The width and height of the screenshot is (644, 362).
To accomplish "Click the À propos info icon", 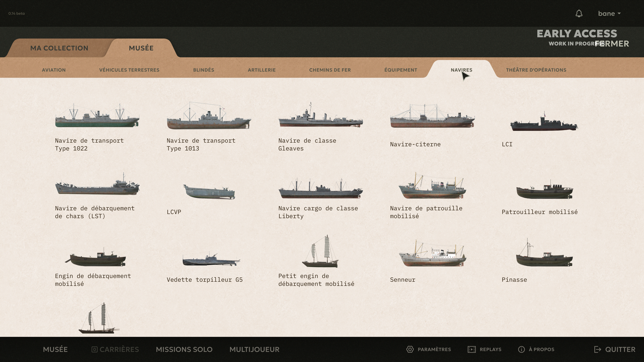I will (522, 349).
